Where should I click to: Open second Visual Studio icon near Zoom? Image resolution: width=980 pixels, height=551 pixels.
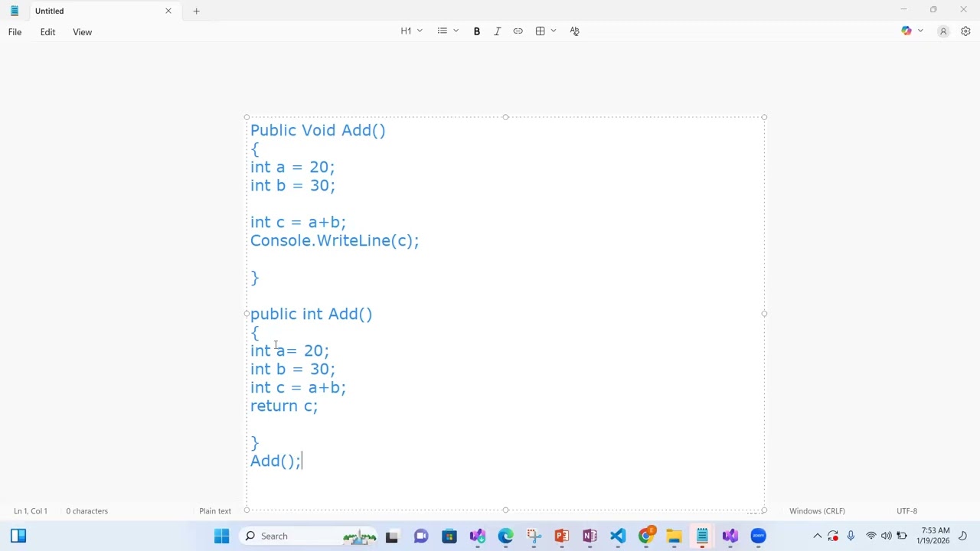pyautogui.click(x=730, y=536)
